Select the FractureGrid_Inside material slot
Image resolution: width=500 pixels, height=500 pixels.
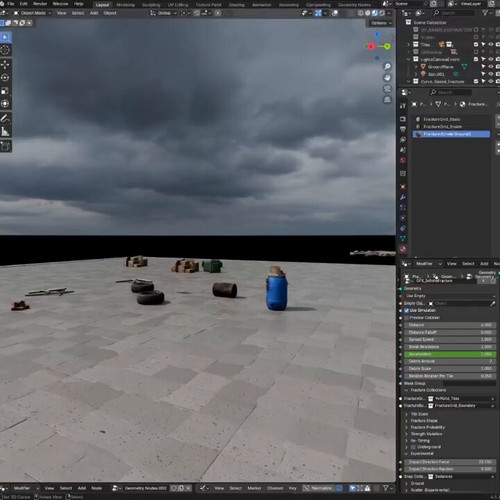pos(452,127)
